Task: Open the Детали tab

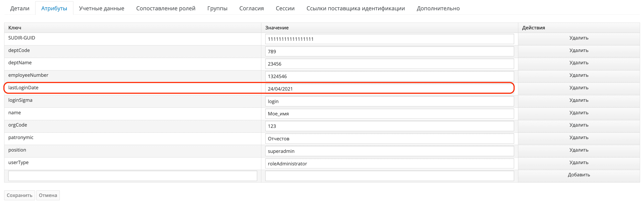Action: click(19, 8)
